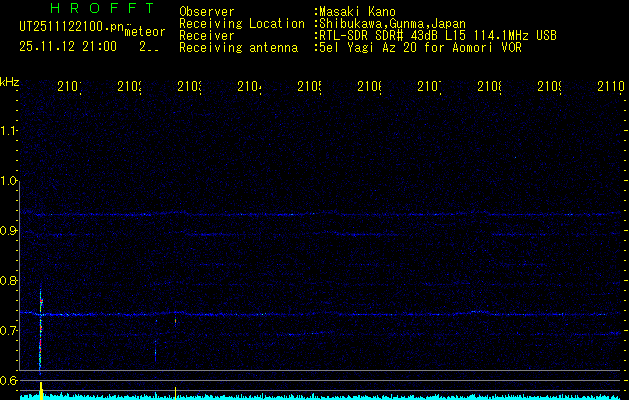Click the meteor label in header
Viewport: 629px width, 400px height.
tap(144, 32)
